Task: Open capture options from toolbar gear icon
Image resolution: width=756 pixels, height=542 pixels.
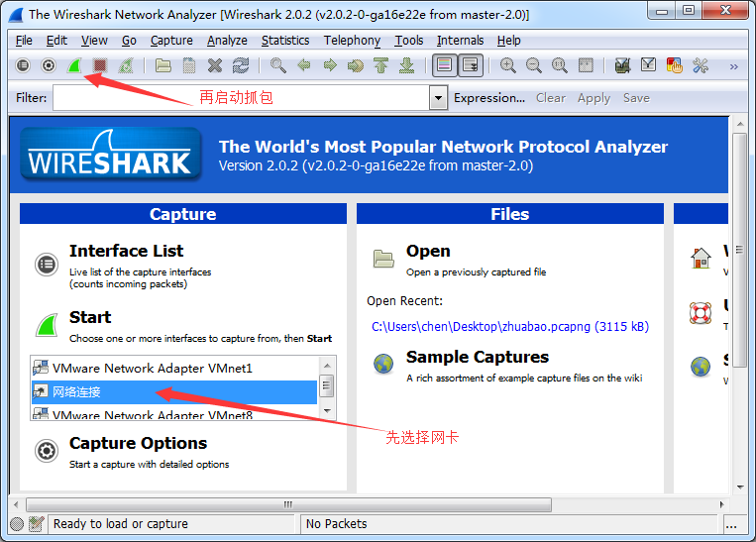Action: (x=49, y=65)
